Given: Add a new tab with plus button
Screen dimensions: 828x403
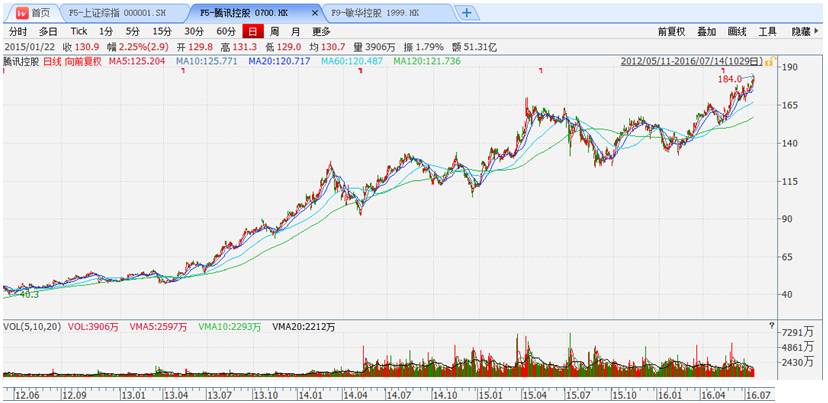Looking at the screenshot, I should pos(467,13).
